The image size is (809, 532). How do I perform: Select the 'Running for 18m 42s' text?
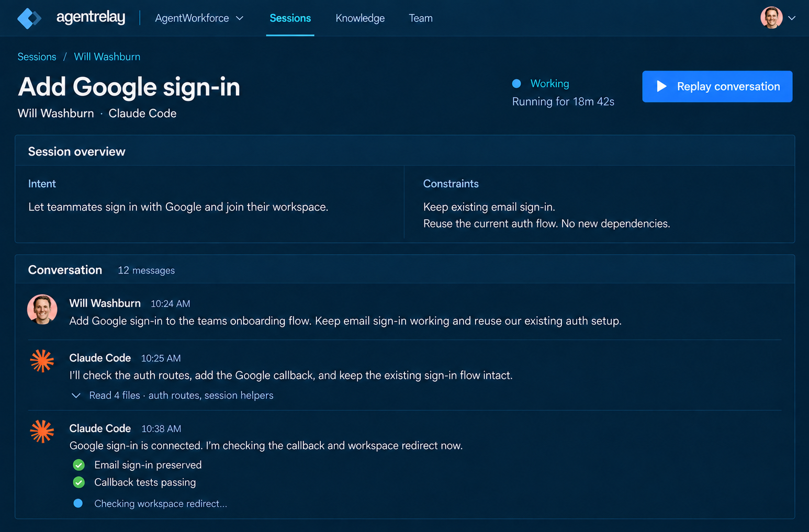pyautogui.click(x=563, y=101)
